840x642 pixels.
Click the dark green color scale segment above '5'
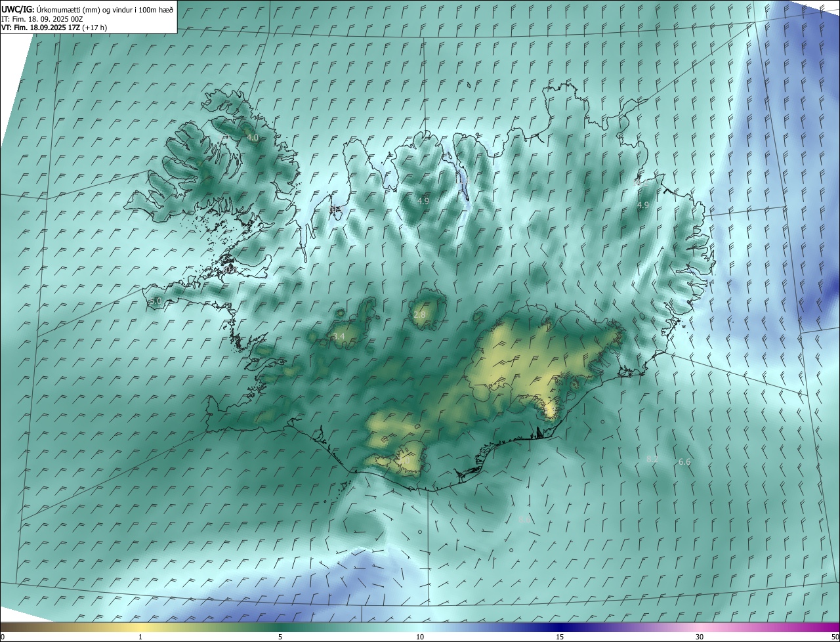(280, 628)
